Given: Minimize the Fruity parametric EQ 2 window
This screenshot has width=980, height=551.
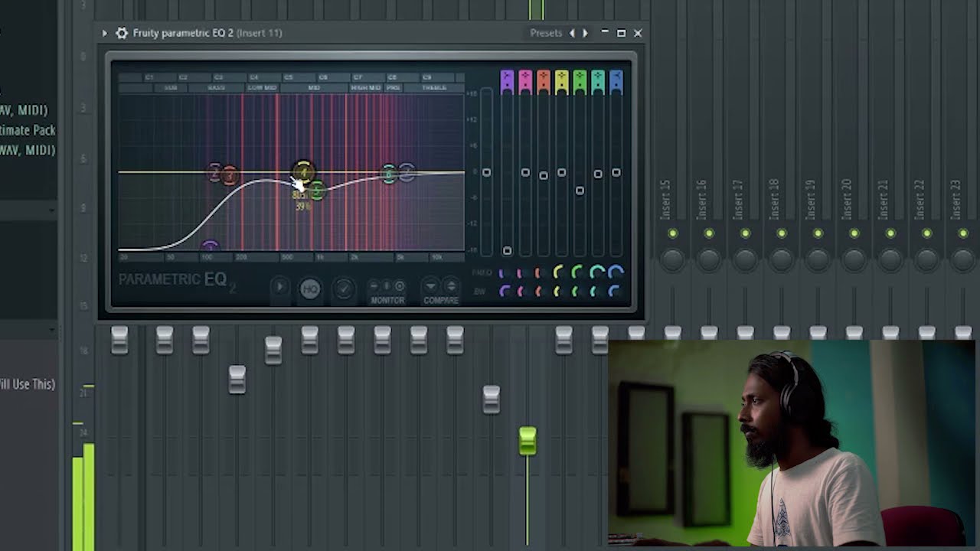Looking at the screenshot, I should point(605,33).
